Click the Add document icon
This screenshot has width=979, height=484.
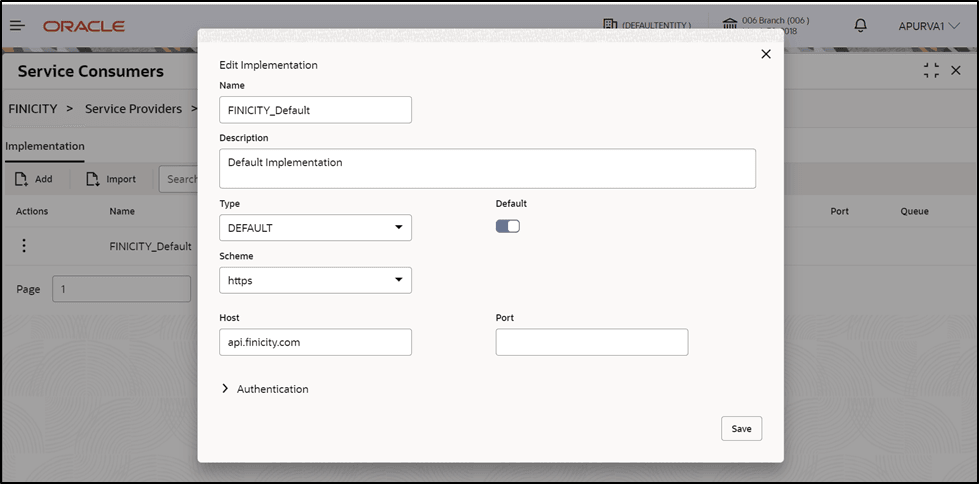click(21, 179)
